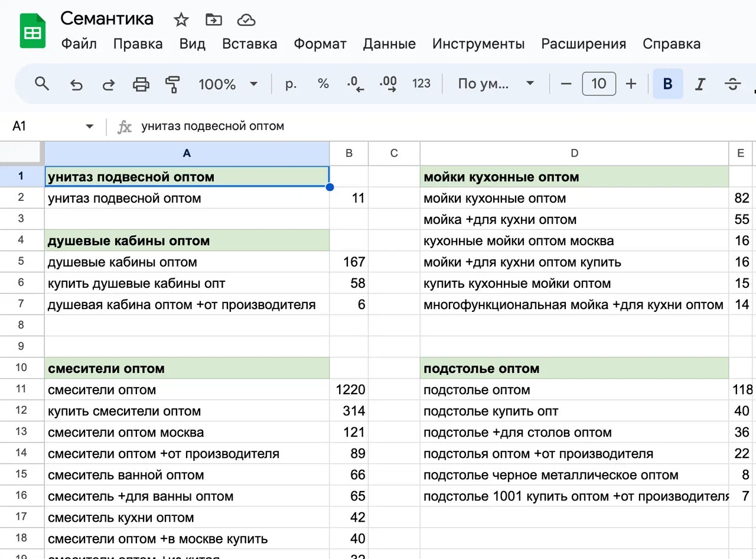Decrease font size with minus button
Image resolution: width=756 pixels, height=559 pixels.
coord(566,84)
